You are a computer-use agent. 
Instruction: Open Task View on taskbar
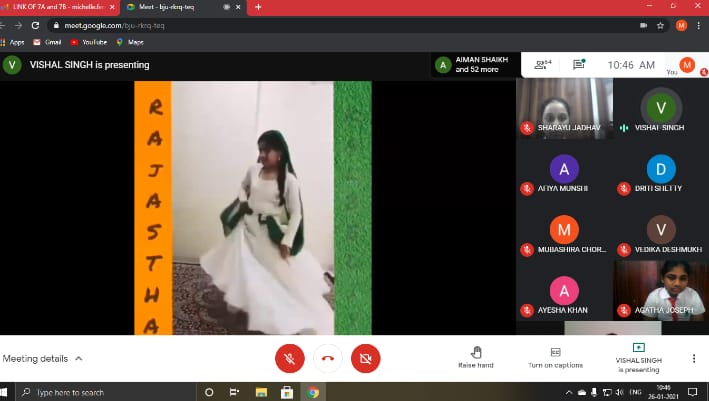[x=234, y=392]
